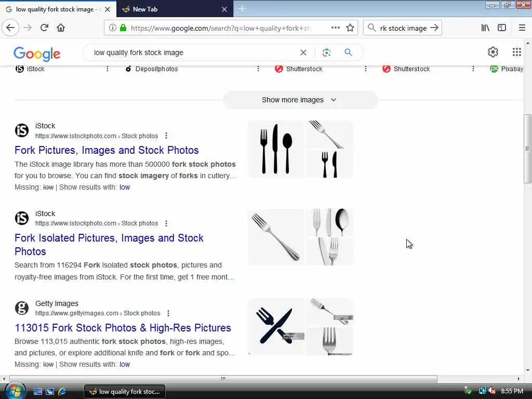Click inside the Google search input field
532x399 pixels.
pos(193,52)
